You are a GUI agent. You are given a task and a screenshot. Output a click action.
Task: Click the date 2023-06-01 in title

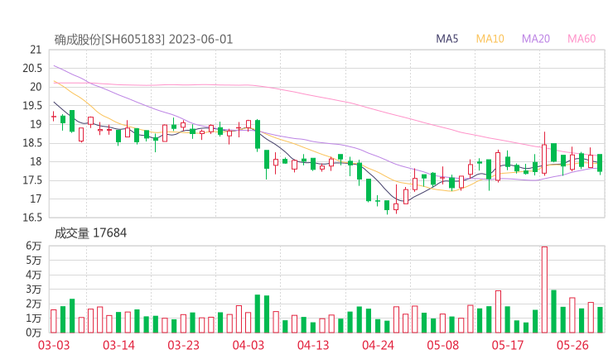point(200,40)
